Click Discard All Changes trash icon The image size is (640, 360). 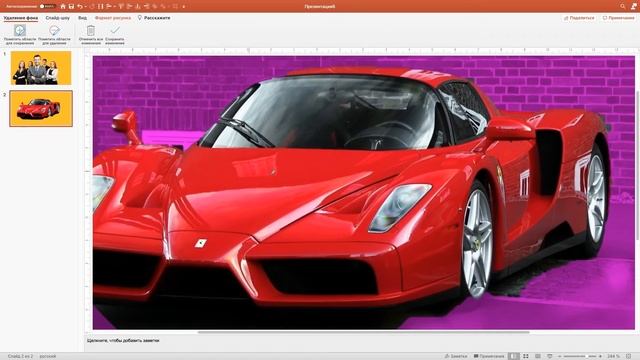[91, 31]
